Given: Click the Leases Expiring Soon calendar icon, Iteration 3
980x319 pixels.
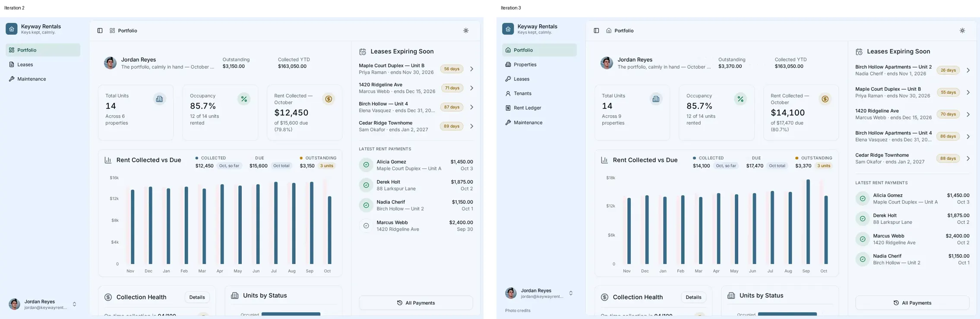Looking at the screenshot, I should click(859, 52).
